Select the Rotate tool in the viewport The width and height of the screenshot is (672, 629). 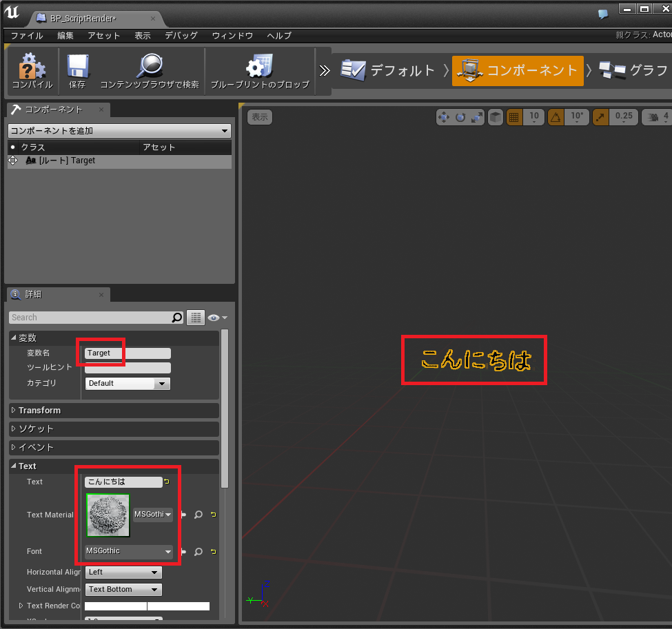click(x=459, y=117)
